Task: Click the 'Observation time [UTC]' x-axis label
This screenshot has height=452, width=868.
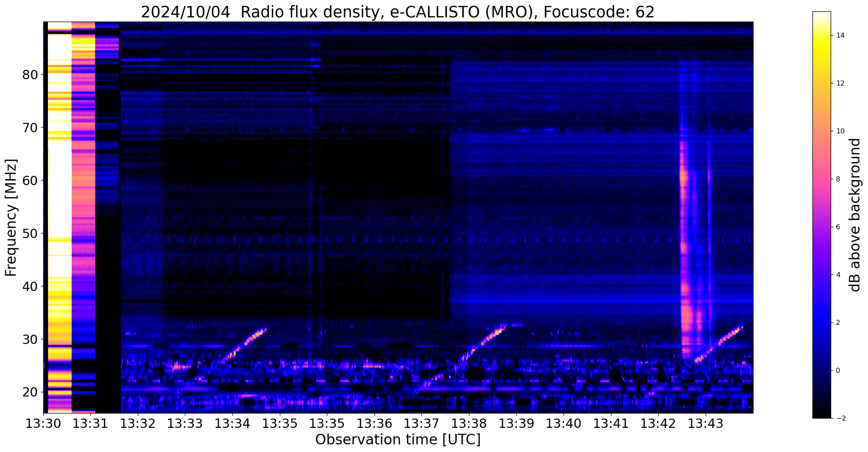Action: click(398, 440)
